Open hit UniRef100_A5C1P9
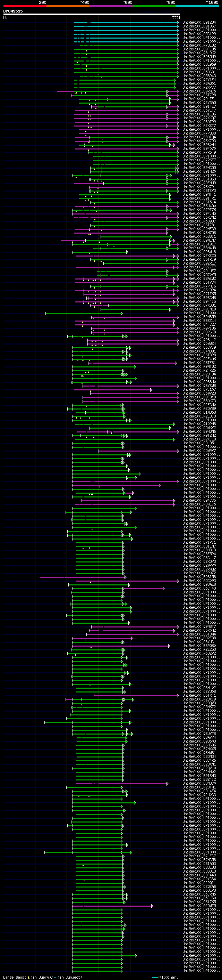The height and width of the screenshot is (980, 222). [199, 34]
